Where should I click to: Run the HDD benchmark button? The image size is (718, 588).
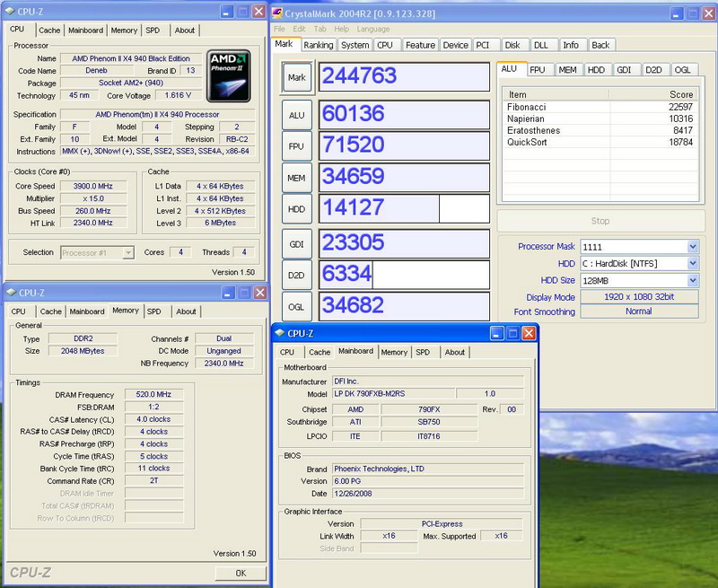296,209
